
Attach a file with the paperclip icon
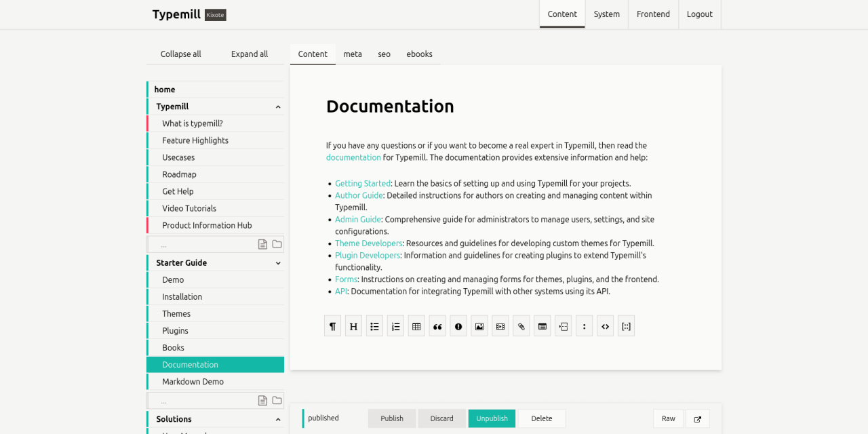pyautogui.click(x=521, y=326)
